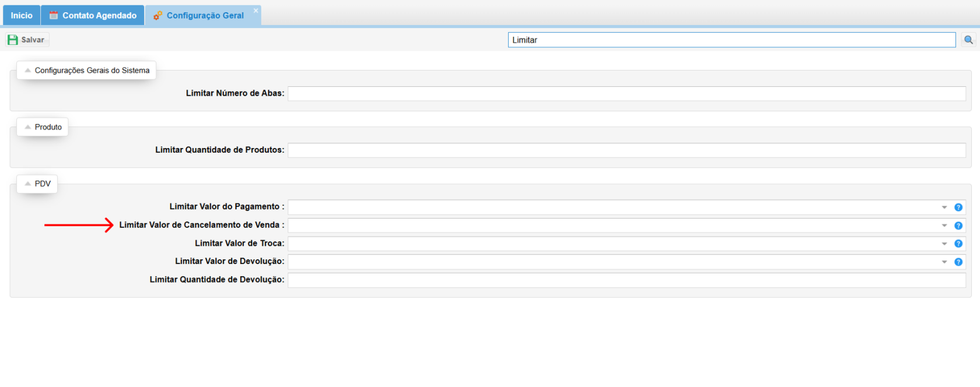Open Limitar Valor de Cancelamento de Venda dropdown
This screenshot has width=980, height=387.
click(944, 226)
